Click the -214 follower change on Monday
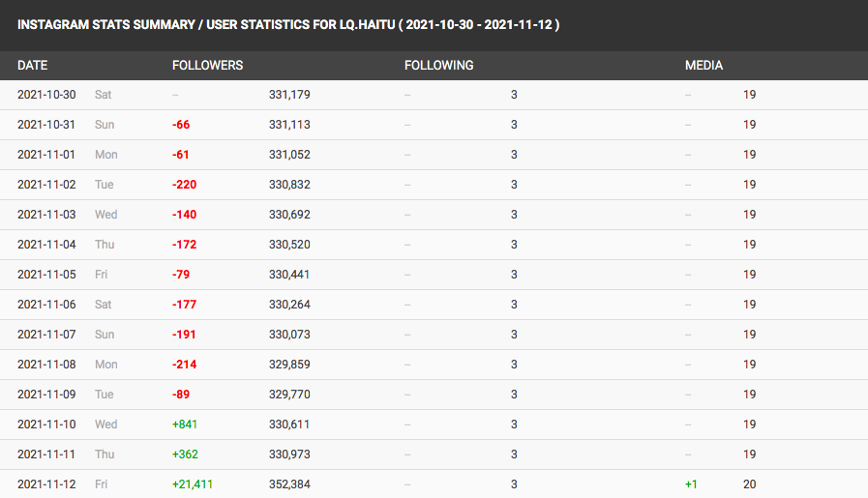Viewport: 868px width, 498px height. 184,365
